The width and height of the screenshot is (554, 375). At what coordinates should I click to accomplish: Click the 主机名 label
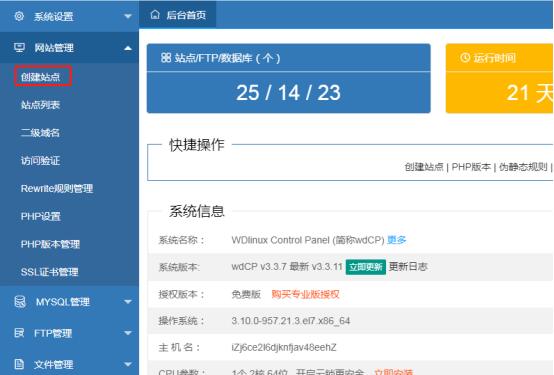click(x=179, y=347)
